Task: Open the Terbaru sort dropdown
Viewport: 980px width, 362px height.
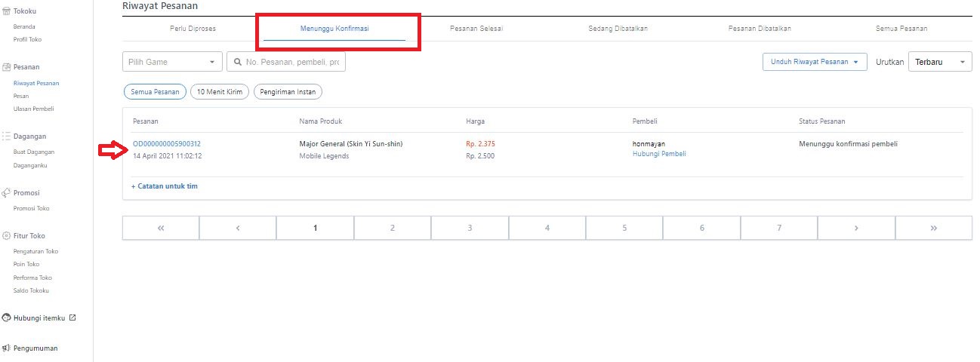Action: pyautogui.click(x=940, y=62)
